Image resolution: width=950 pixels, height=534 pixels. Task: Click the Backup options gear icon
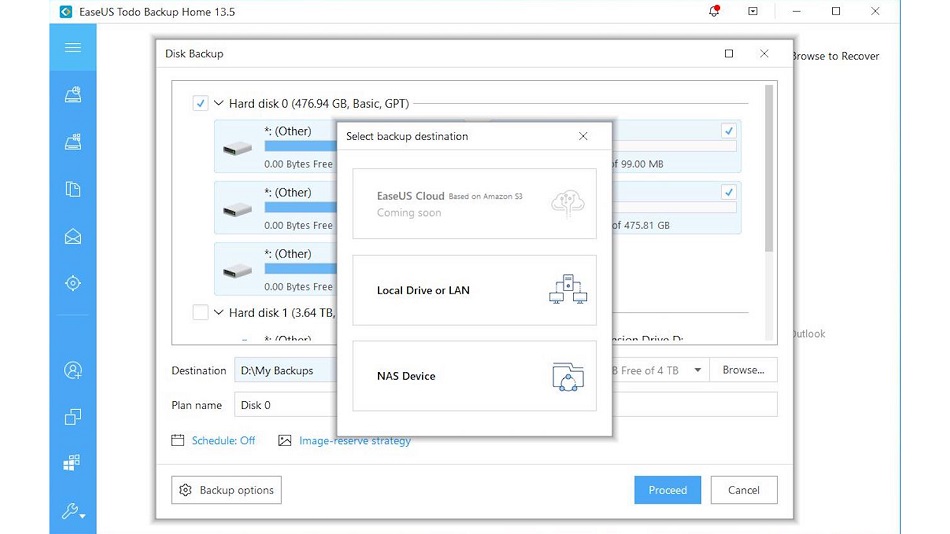click(185, 490)
